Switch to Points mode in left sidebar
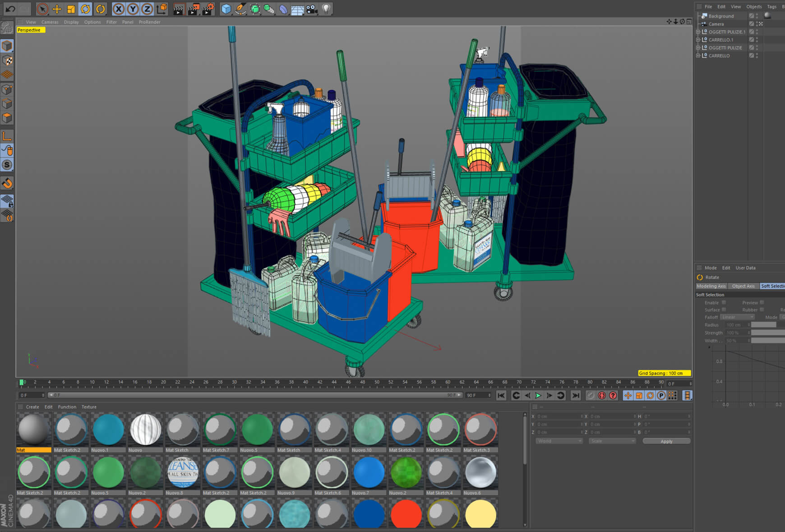Viewport: 785px width, 532px height. (x=7, y=89)
